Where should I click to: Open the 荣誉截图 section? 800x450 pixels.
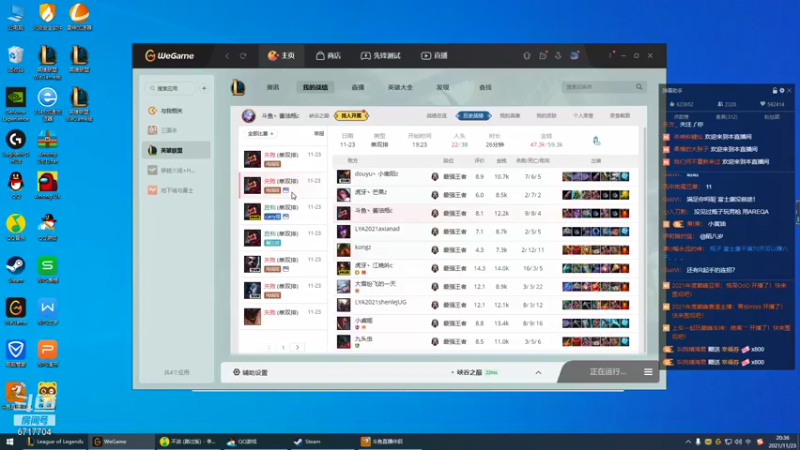620,116
